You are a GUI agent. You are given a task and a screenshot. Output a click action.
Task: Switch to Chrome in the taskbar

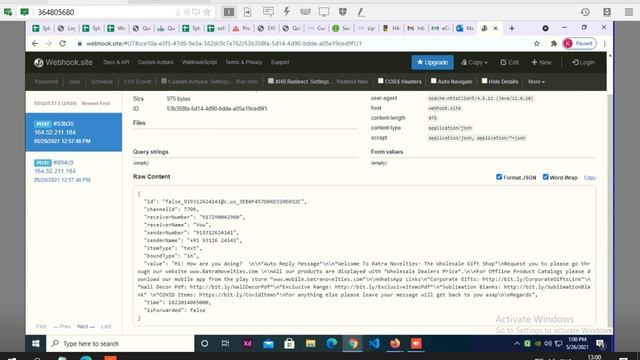[x=353, y=343]
